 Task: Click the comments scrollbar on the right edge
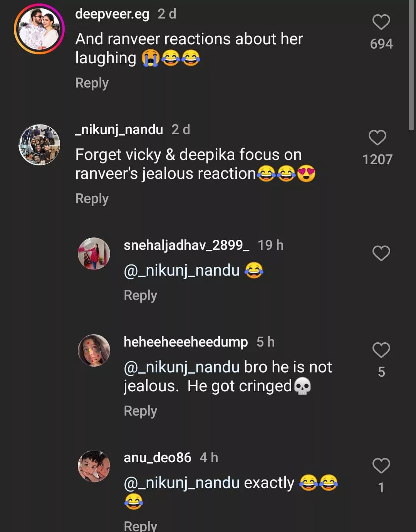[x=411, y=66]
